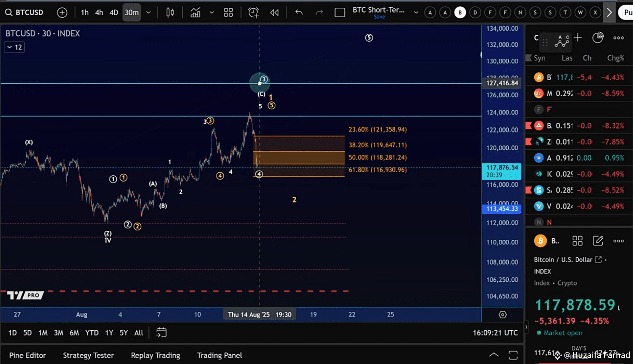The image size is (633, 364).
Task: Open the Trading Panel tab
Action: click(x=219, y=355)
